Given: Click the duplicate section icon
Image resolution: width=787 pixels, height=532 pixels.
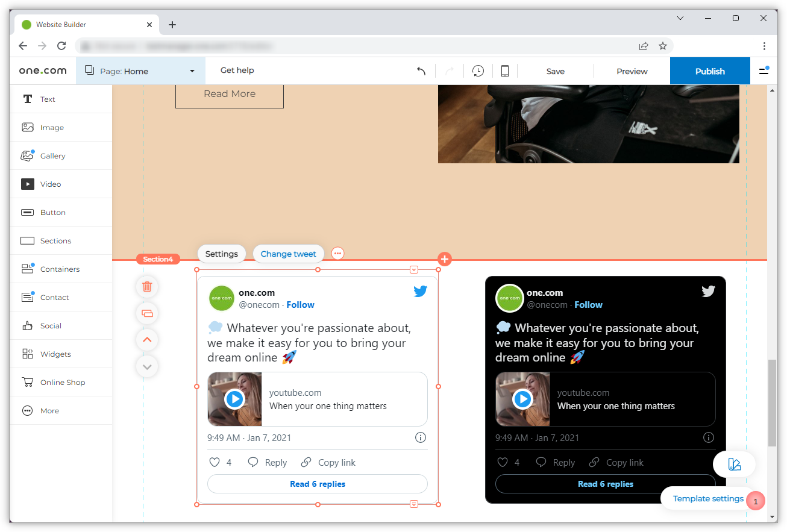Looking at the screenshot, I should 147,313.
